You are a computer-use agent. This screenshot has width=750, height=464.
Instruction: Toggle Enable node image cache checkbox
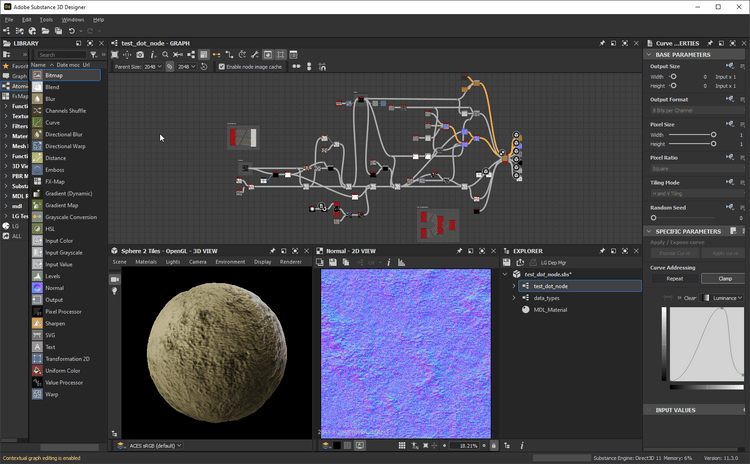tap(222, 67)
